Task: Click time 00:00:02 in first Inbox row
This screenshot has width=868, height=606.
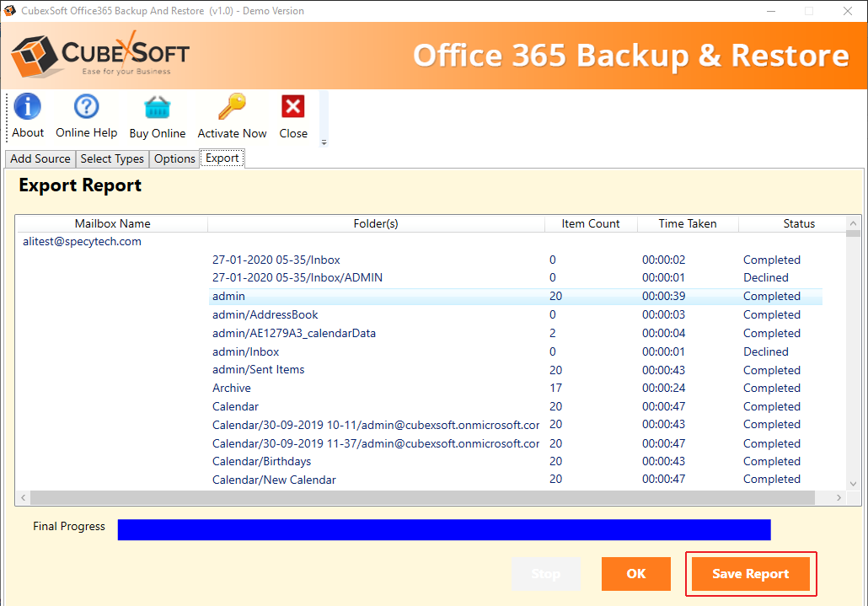Action: 664,260
